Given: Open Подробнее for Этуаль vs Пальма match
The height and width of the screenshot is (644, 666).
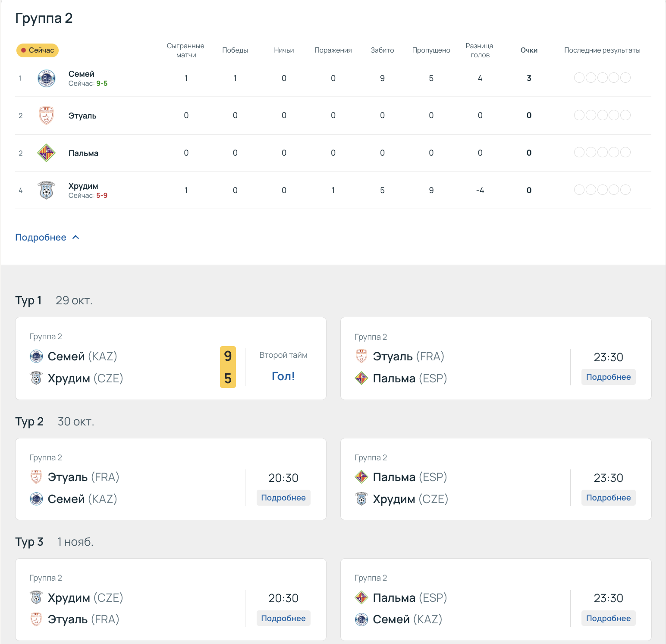Looking at the screenshot, I should coord(608,377).
